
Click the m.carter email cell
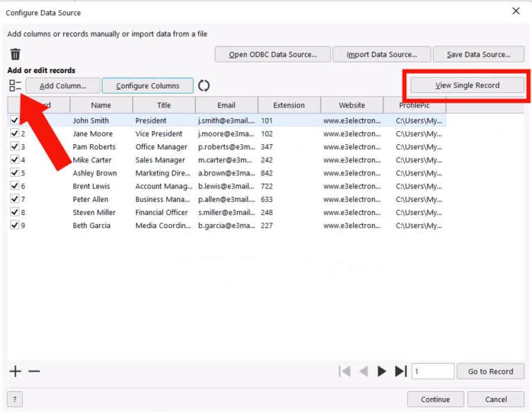click(x=227, y=159)
